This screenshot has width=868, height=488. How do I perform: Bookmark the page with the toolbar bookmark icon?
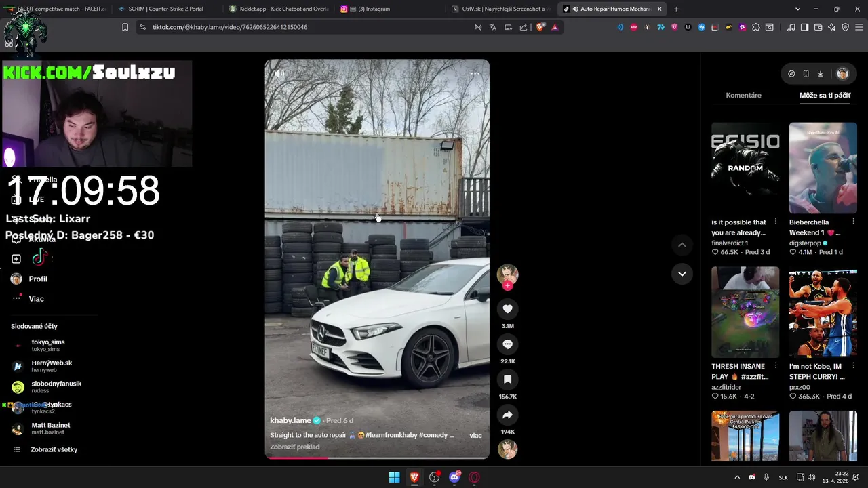coord(125,27)
